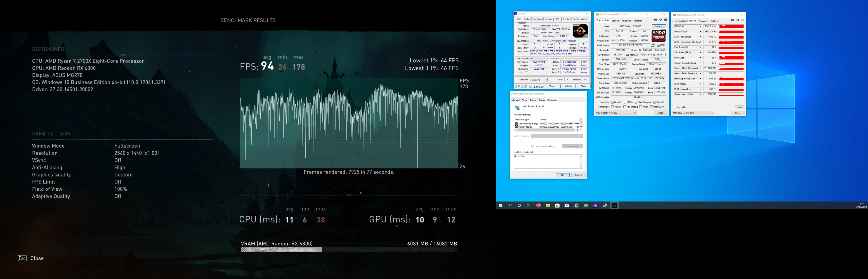Click the Lookup button in GPU-Z
Viewport: 868px width, 279px height.
659,26
